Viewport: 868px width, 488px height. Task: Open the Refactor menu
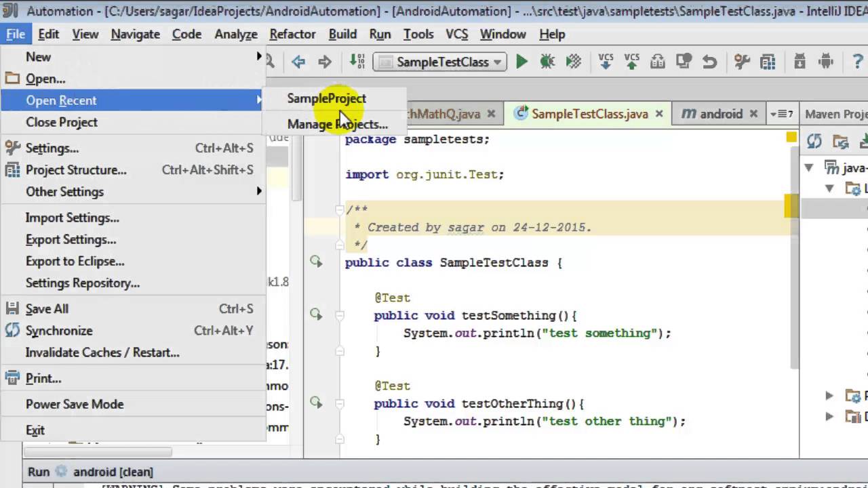click(x=292, y=34)
